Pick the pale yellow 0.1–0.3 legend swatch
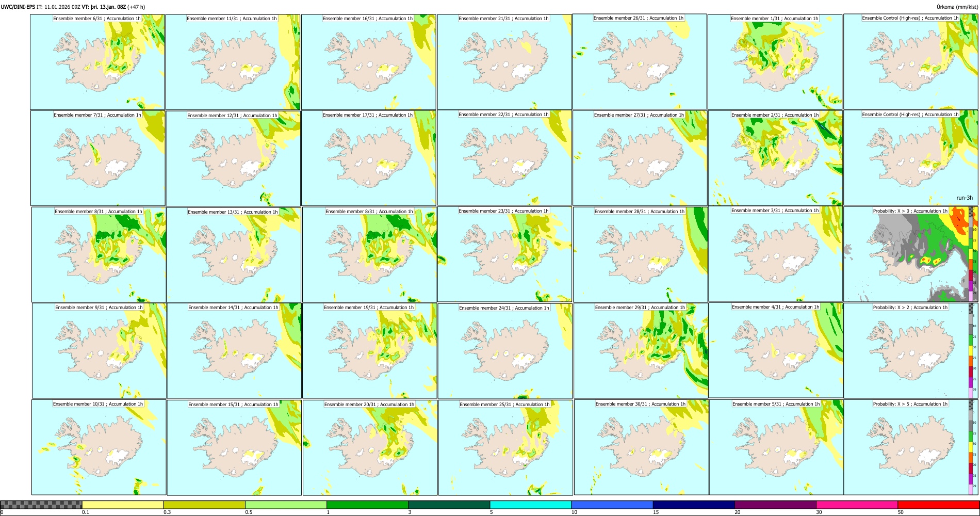 click(123, 505)
